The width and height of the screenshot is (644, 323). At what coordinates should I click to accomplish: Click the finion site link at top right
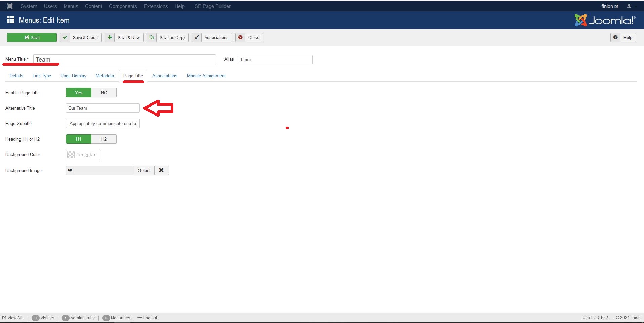tap(610, 6)
